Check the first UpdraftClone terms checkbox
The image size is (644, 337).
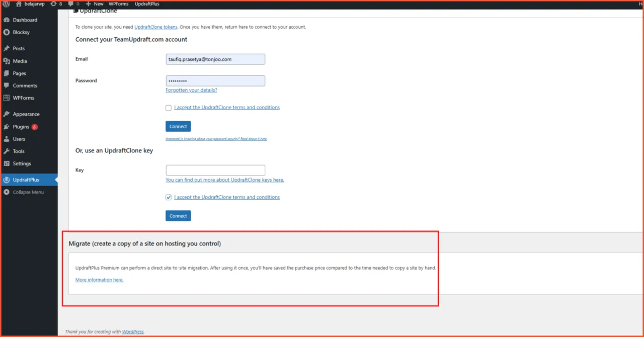(169, 107)
